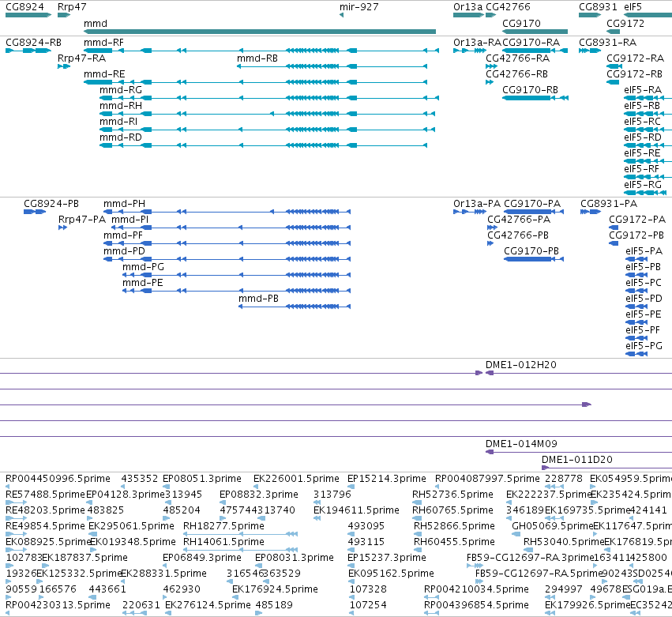
Task: Click the CG8931-PA protein label
Action: [x=609, y=203]
